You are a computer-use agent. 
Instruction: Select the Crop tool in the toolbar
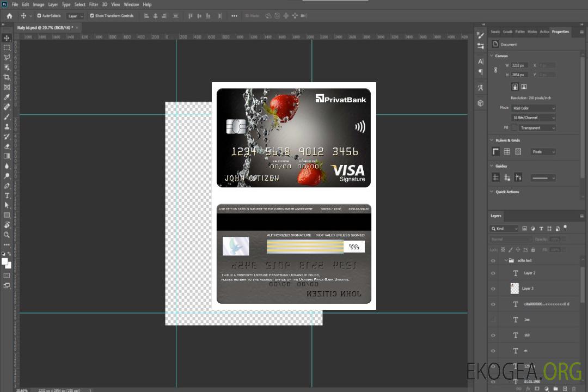point(7,77)
